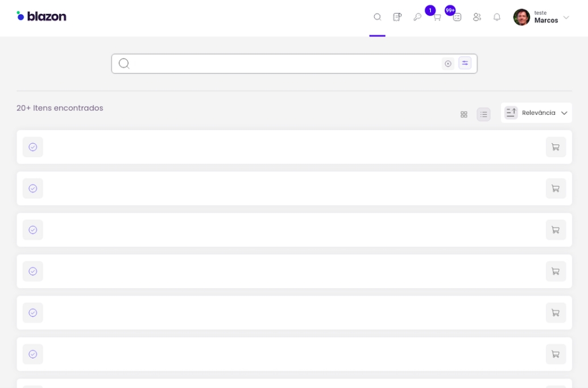Click the key icon in header
Screen dimensions: 588x388
(x=417, y=17)
